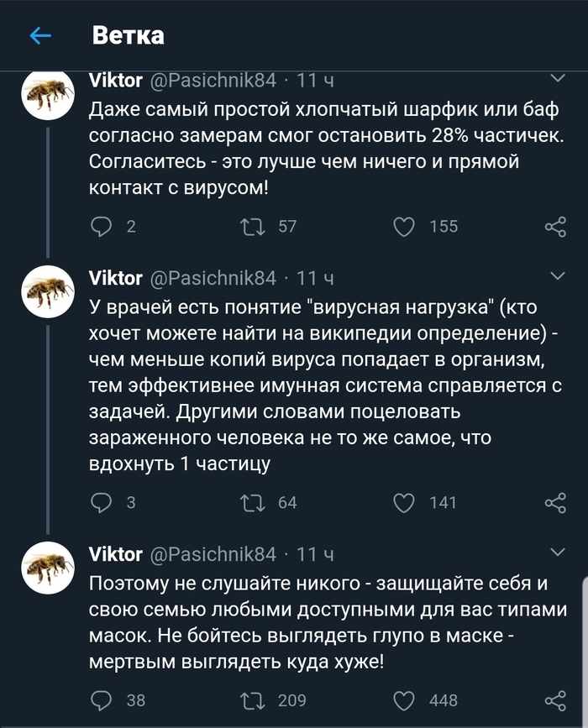Reply to the tweet about 28% particles
Image resolution: width=588 pixels, height=728 pixels.
102,226
